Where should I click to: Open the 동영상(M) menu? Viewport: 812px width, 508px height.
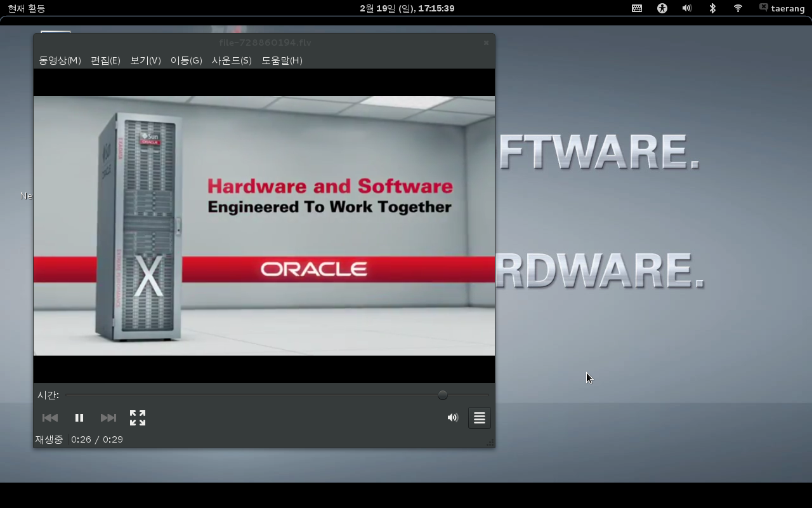[x=60, y=60]
